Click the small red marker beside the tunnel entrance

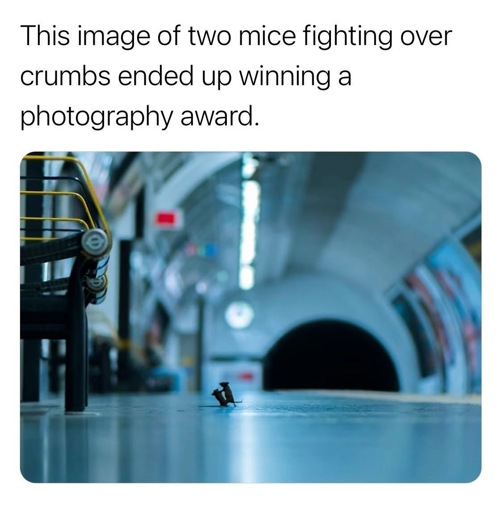(x=247, y=376)
